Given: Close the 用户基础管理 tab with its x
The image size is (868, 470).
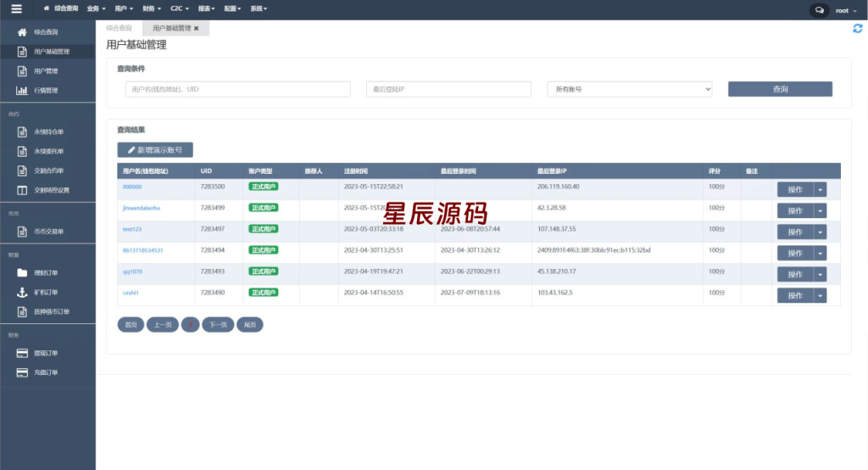Looking at the screenshot, I should pyautogui.click(x=197, y=28).
